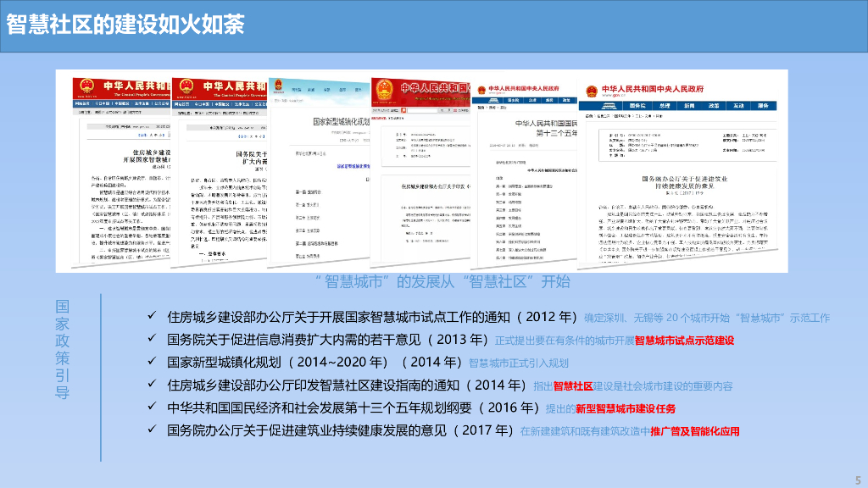Open 国务院 tab in the rightmost document nav
This screenshot has height=488, width=868.
click(637, 106)
